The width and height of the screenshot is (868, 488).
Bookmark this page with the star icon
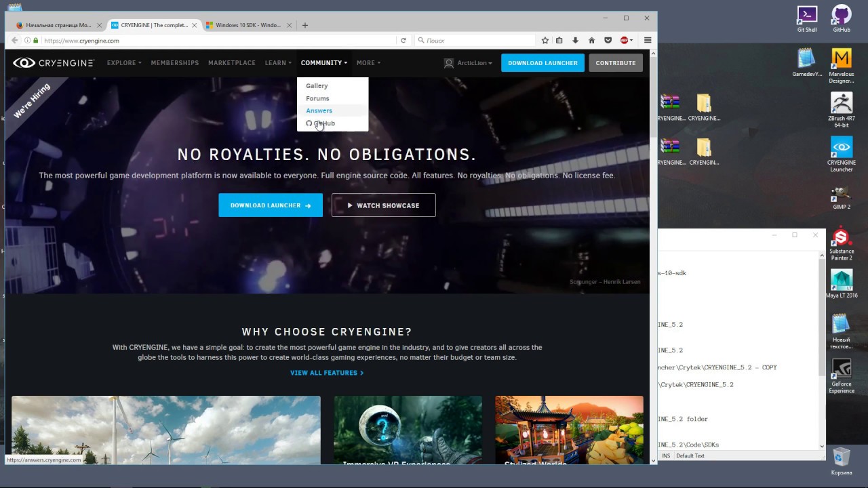pyautogui.click(x=545, y=41)
